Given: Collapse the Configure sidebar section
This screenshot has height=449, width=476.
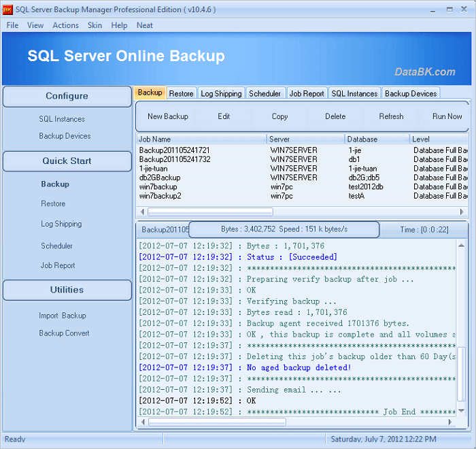Looking at the screenshot, I should click(x=67, y=96).
